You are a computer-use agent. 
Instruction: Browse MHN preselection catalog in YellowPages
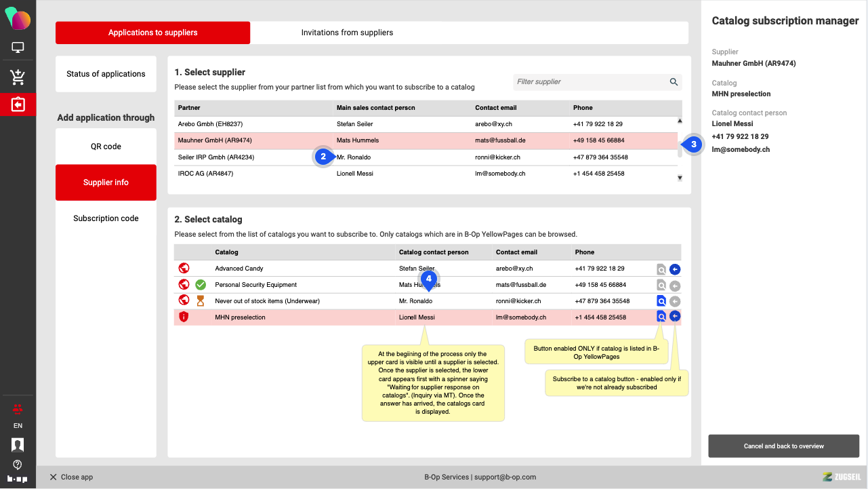[x=661, y=317]
